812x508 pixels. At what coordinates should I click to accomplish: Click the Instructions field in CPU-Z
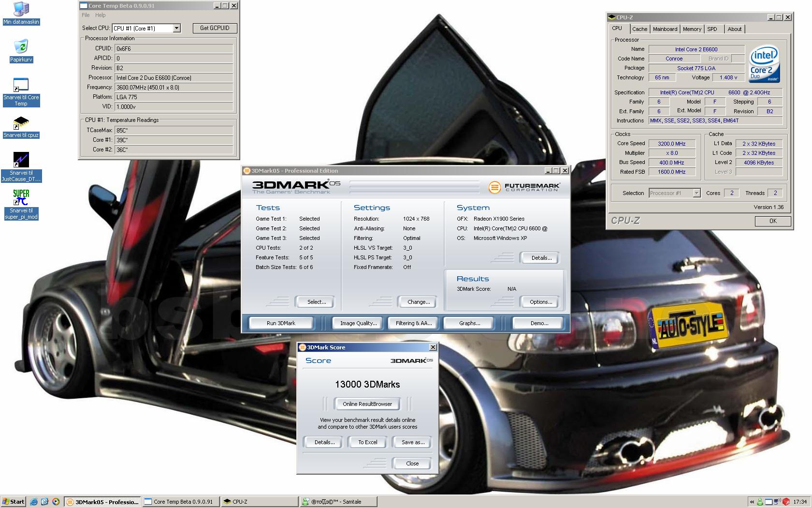point(715,121)
